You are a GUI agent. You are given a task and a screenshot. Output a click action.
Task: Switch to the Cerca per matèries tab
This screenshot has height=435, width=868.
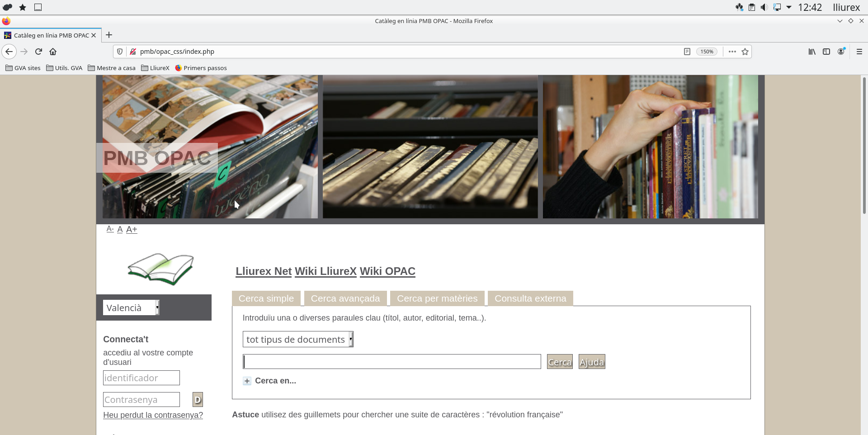click(437, 298)
